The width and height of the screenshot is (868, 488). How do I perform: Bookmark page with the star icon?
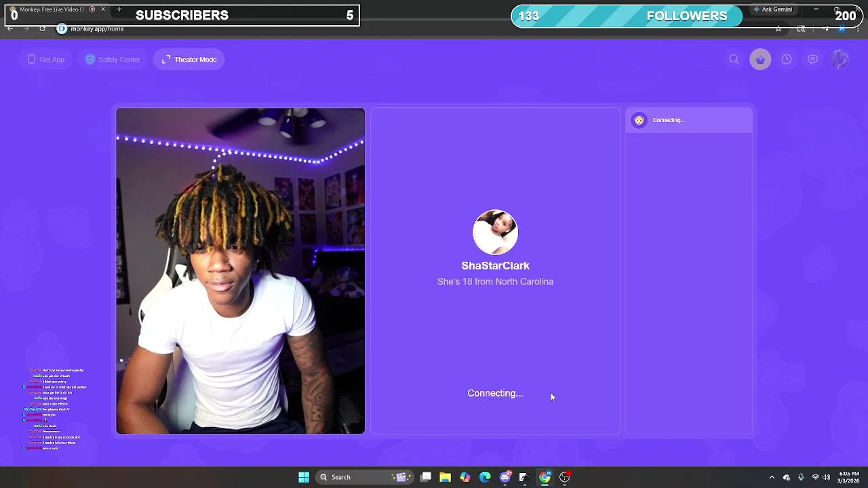(778, 28)
